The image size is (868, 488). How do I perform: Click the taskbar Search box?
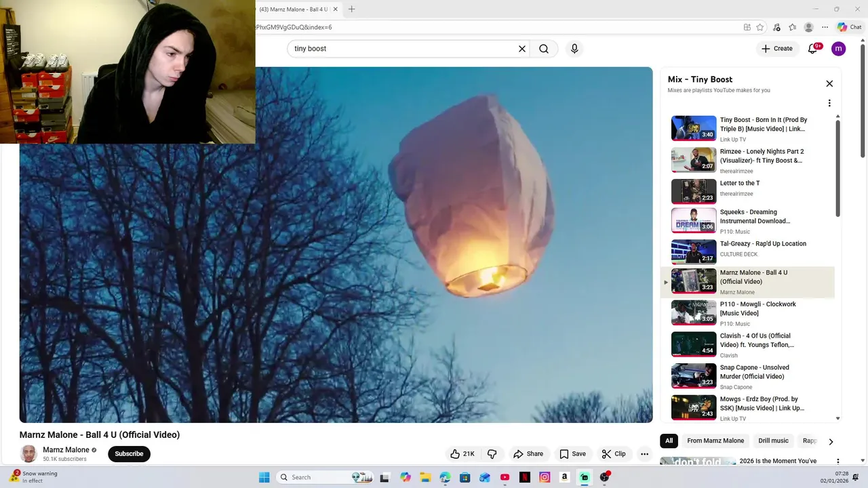[327, 477]
